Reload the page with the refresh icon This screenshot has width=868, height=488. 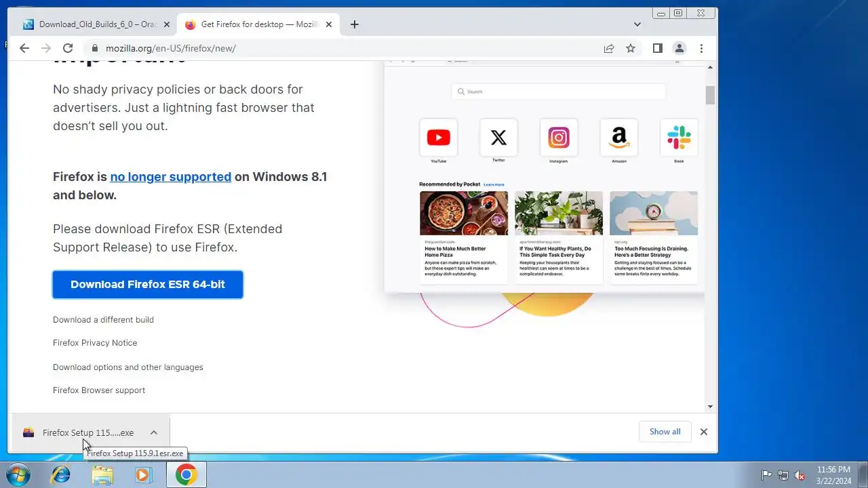click(x=68, y=48)
